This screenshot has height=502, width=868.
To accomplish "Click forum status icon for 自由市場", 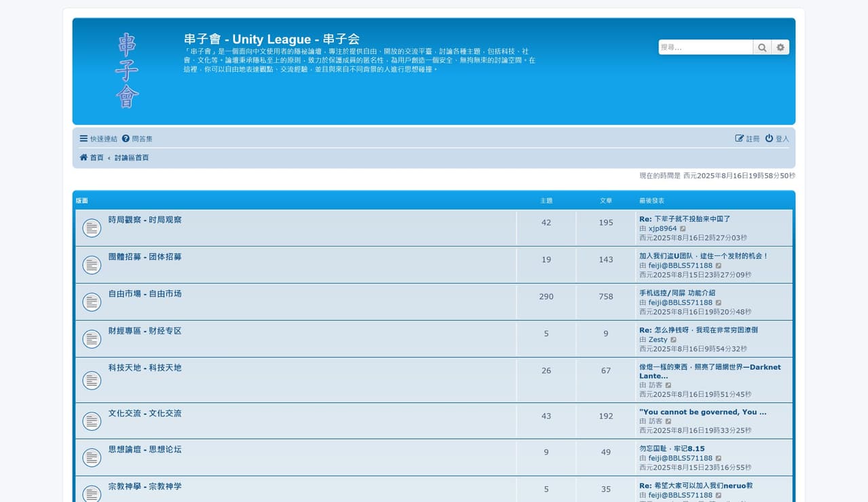I will click(92, 302).
